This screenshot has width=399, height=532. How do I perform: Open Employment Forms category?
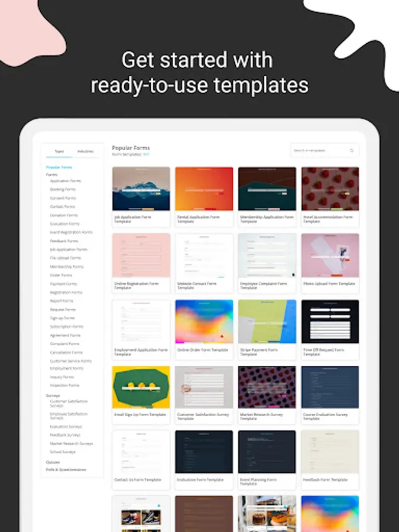click(66, 368)
